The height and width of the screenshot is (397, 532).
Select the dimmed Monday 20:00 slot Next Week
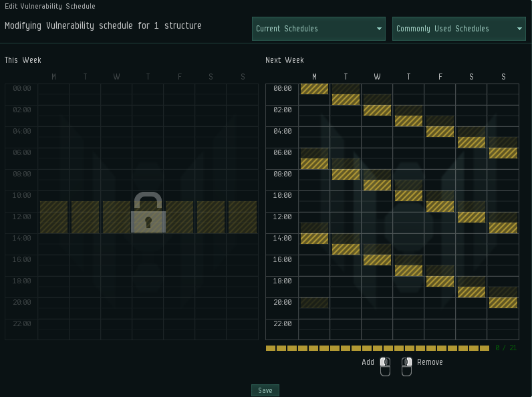[314, 303]
